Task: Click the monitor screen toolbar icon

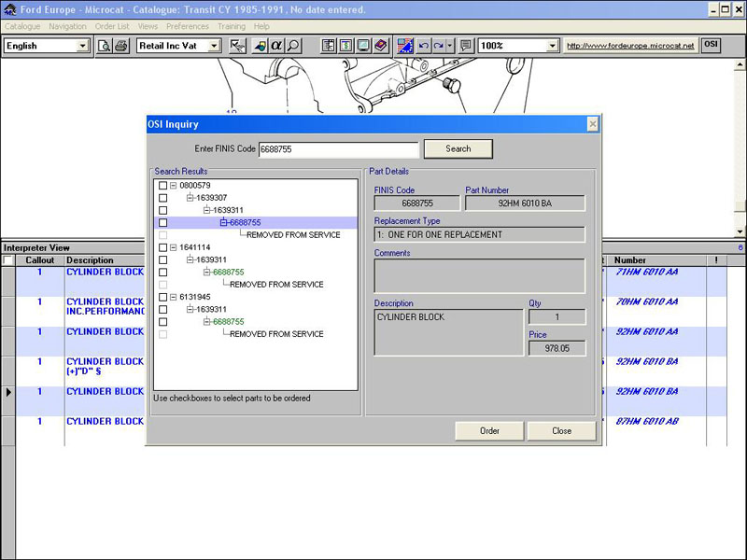Action: (x=363, y=46)
